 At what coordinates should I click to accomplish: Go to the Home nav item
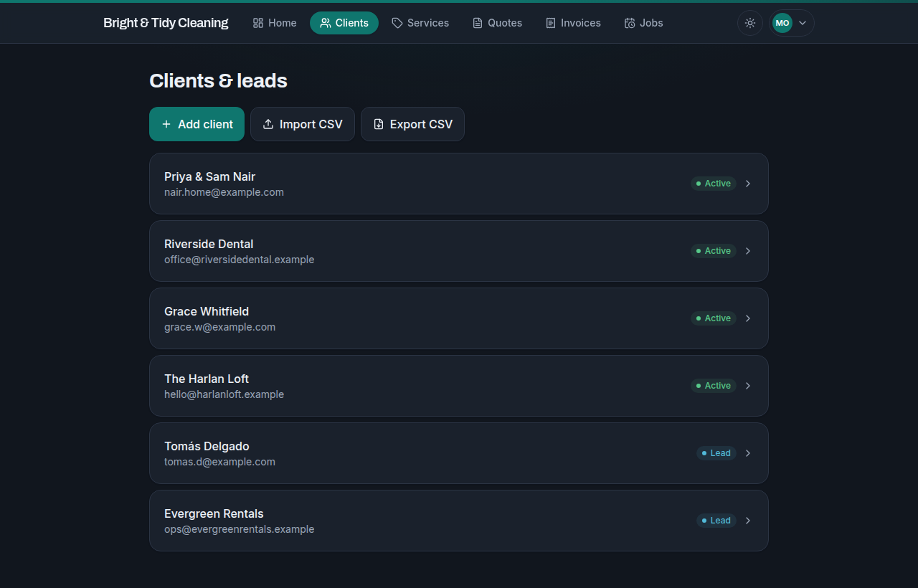(x=275, y=23)
